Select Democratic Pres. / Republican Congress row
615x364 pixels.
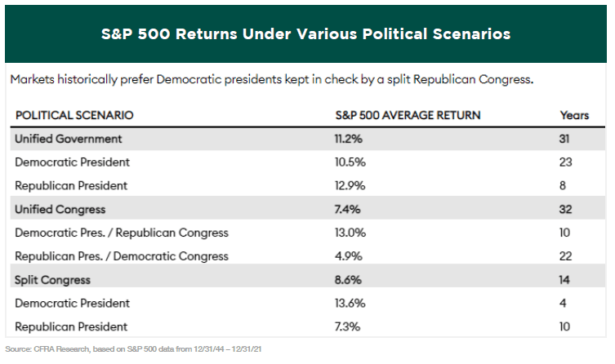pos(122,233)
